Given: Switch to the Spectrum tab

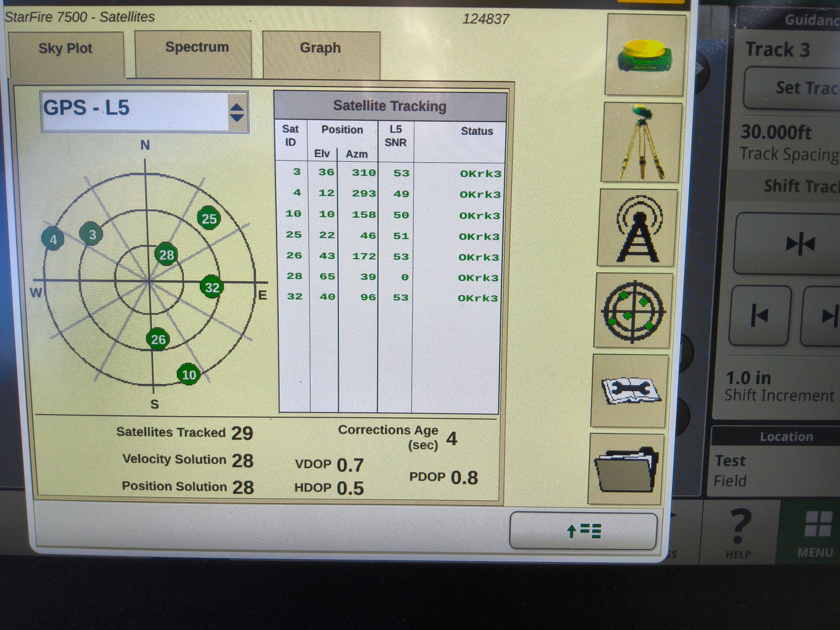Looking at the screenshot, I should pos(196,47).
